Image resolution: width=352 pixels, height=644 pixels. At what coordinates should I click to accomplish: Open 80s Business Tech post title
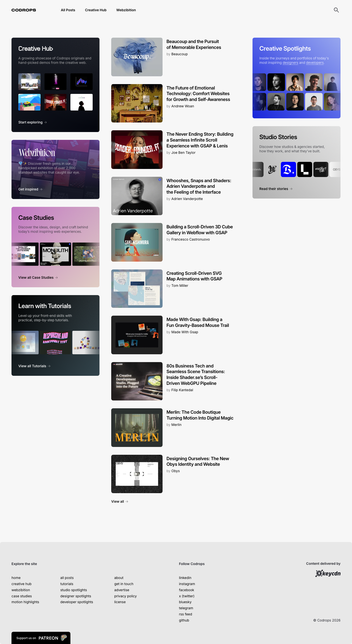coord(196,375)
